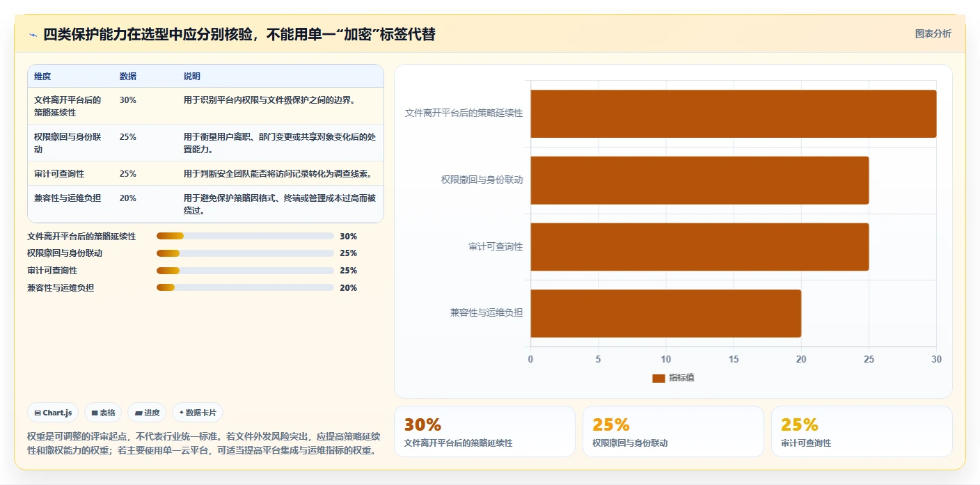This screenshot has width=980, height=485.
Task: Click the lightning icon beside the title
Action: 33,34
